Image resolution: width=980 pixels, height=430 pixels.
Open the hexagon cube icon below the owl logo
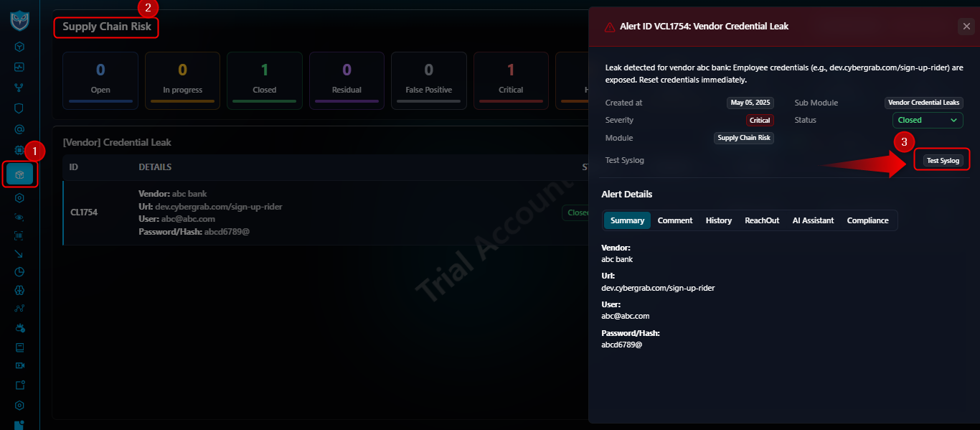(20, 47)
